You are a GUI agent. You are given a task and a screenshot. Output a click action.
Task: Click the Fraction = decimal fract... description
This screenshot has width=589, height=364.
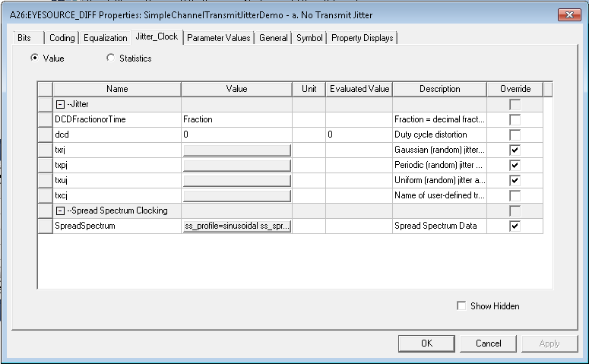click(x=439, y=119)
